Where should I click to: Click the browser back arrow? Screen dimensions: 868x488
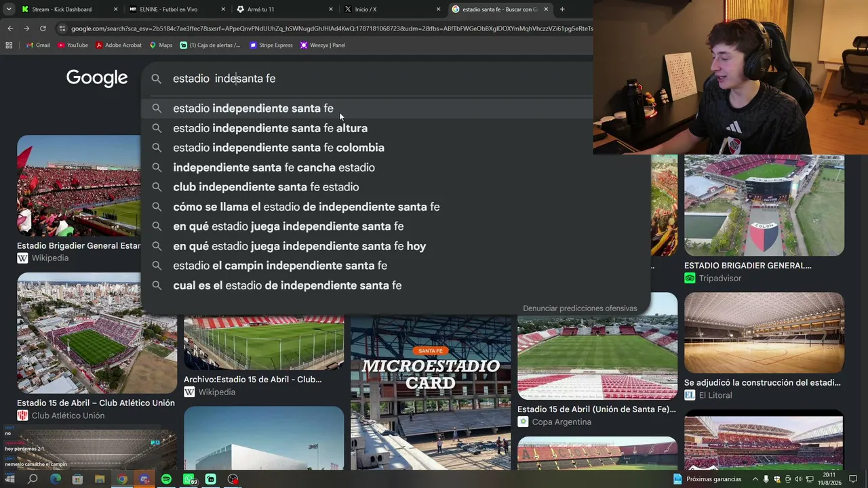(x=10, y=28)
